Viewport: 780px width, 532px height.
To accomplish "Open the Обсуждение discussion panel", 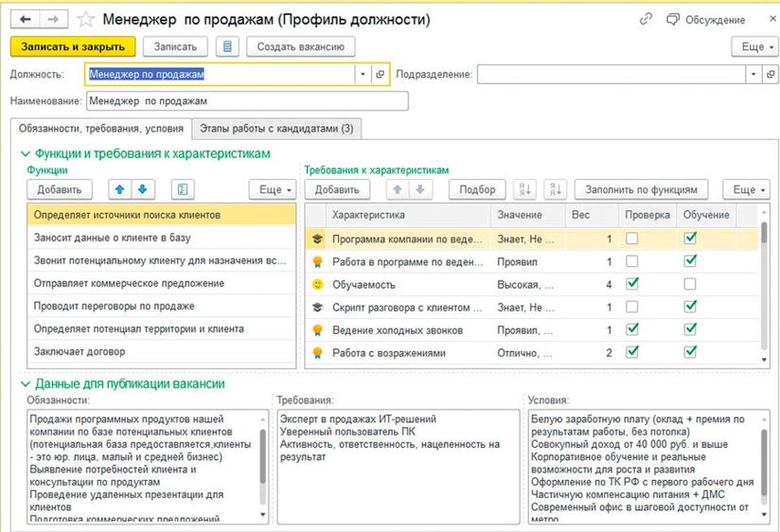I will 705,20.
